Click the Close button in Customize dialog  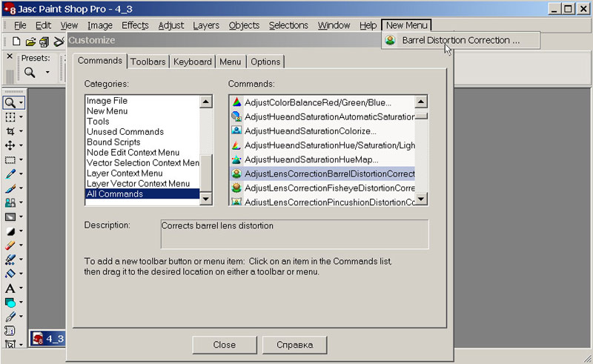click(224, 345)
